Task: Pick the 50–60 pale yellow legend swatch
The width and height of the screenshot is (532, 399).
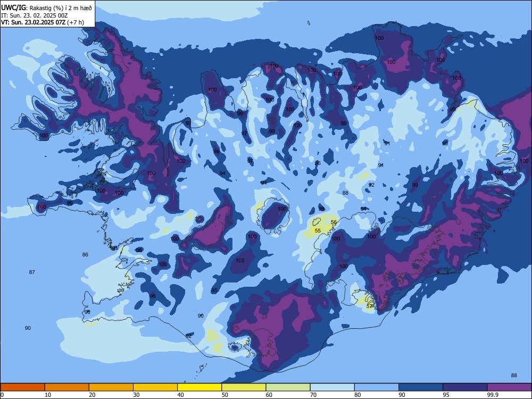Action: coord(244,387)
